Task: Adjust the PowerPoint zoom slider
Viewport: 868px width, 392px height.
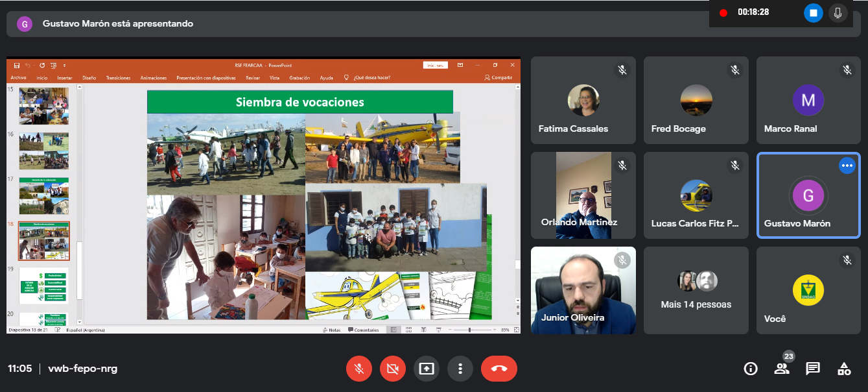Action: [x=470, y=330]
